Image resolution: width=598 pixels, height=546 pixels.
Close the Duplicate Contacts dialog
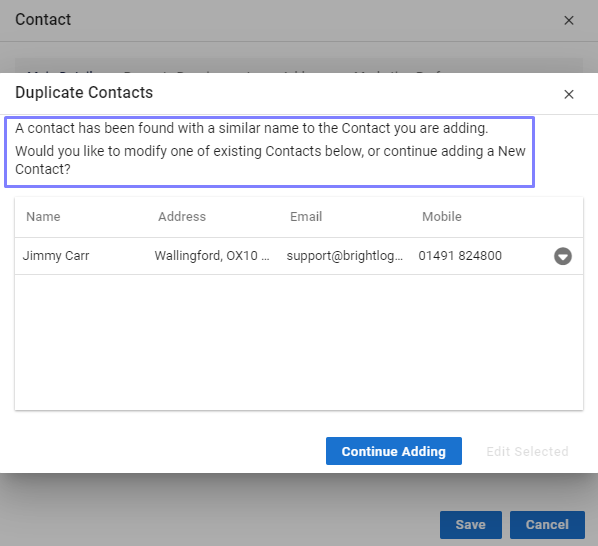(x=569, y=94)
